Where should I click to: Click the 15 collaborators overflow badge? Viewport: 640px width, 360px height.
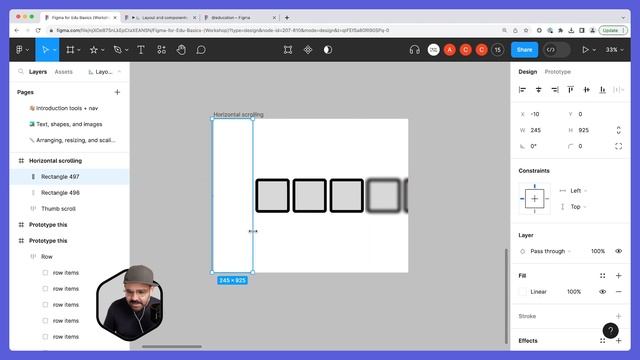tap(497, 50)
